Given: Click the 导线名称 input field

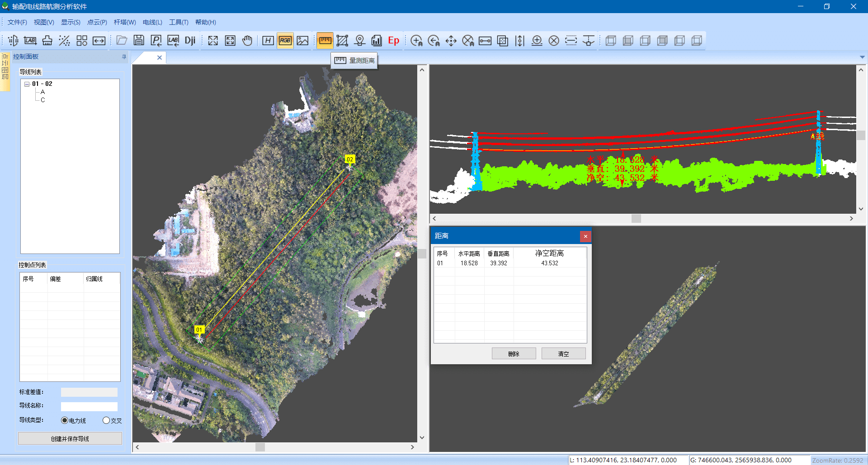Looking at the screenshot, I should [89, 406].
